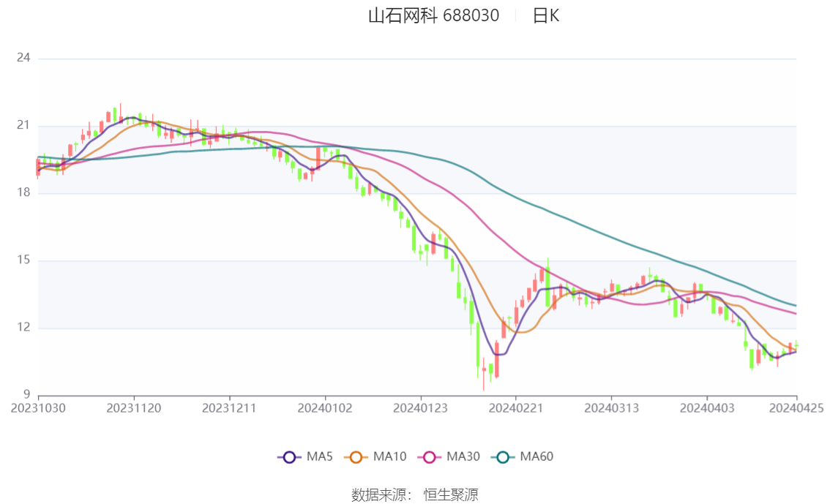Click the 20240123 date axis label

pyautogui.click(x=420, y=408)
